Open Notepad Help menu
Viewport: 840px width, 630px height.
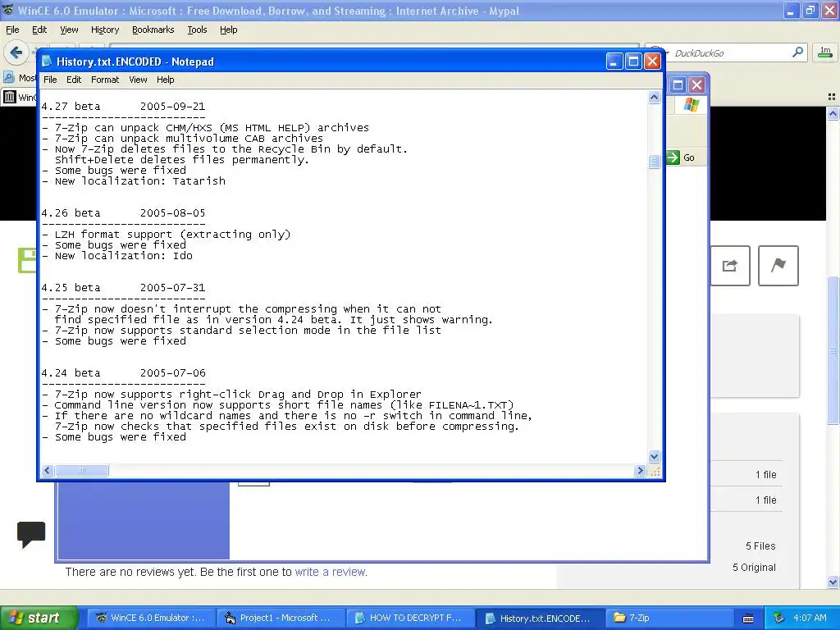coord(165,80)
